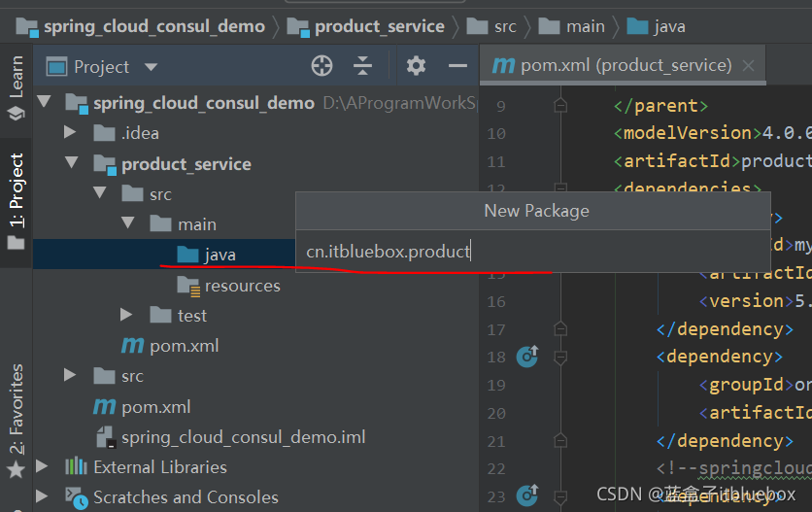The image size is (812, 512).
Task: Click line number 16 in gutter
Action: [495, 301]
